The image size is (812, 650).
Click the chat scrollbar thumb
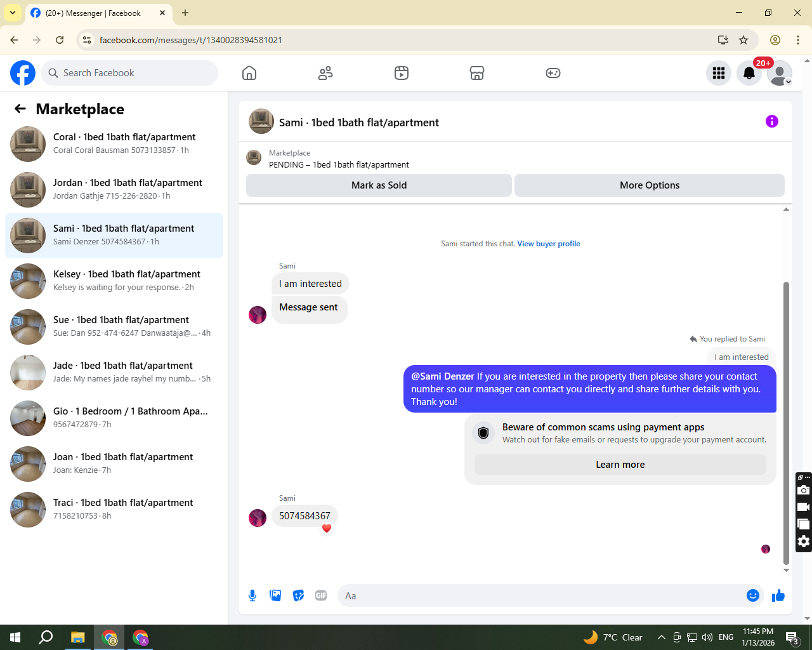786,423
